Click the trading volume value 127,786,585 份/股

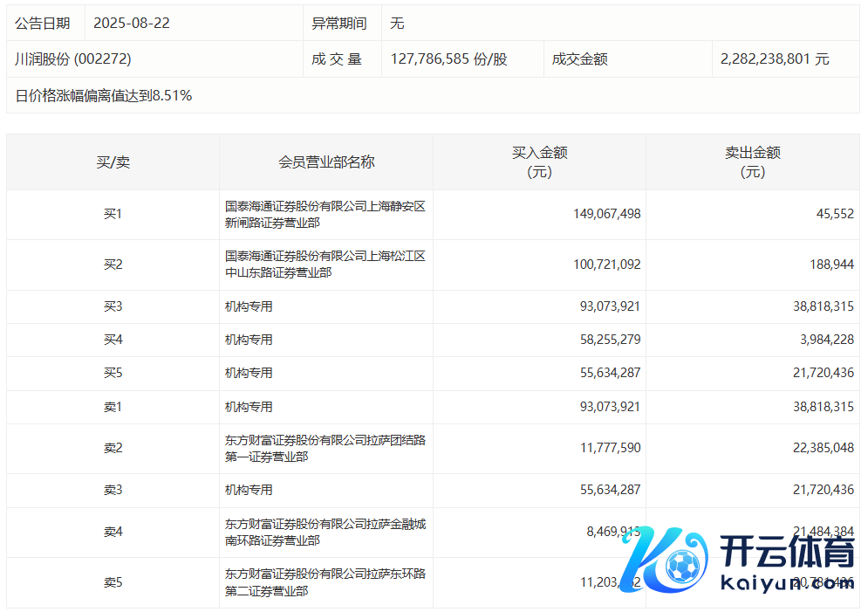pos(448,59)
